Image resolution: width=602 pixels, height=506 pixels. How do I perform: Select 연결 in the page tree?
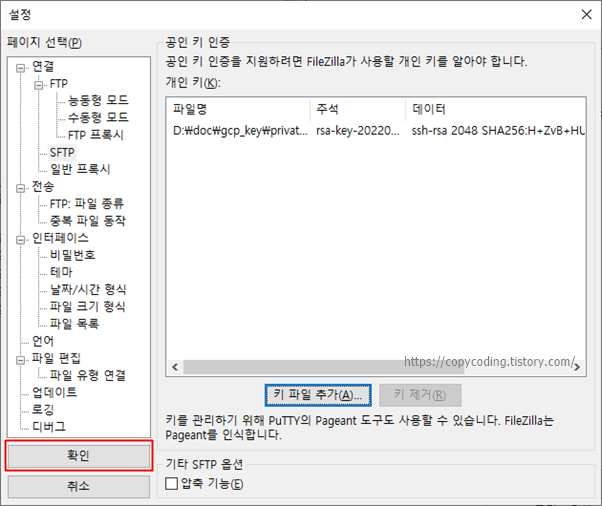click(x=43, y=67)
